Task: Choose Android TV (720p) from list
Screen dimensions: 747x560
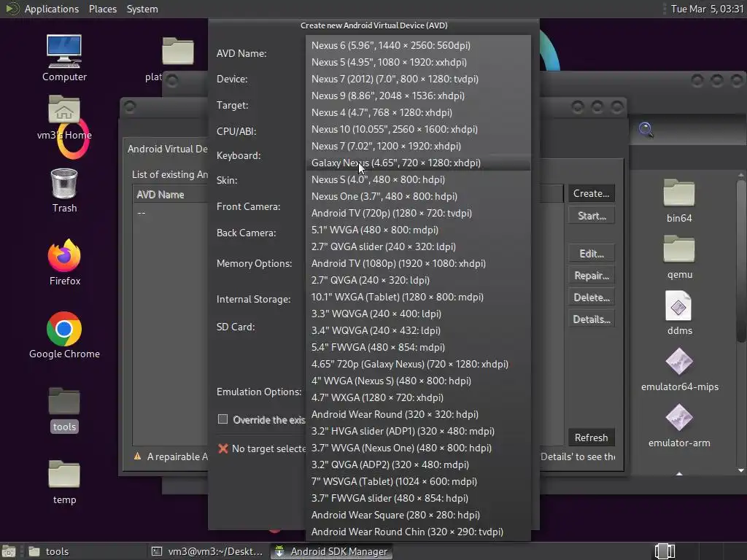Action: click(x=418, y=213)
